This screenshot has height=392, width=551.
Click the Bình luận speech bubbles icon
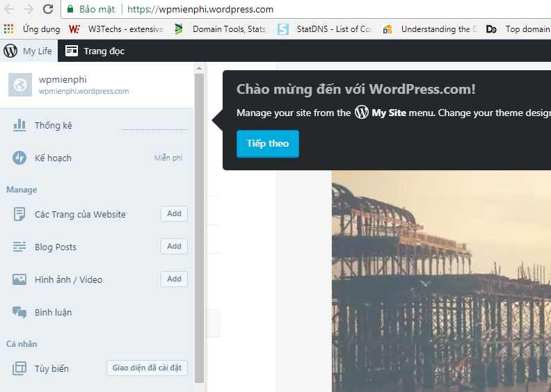tap(19, 312)
